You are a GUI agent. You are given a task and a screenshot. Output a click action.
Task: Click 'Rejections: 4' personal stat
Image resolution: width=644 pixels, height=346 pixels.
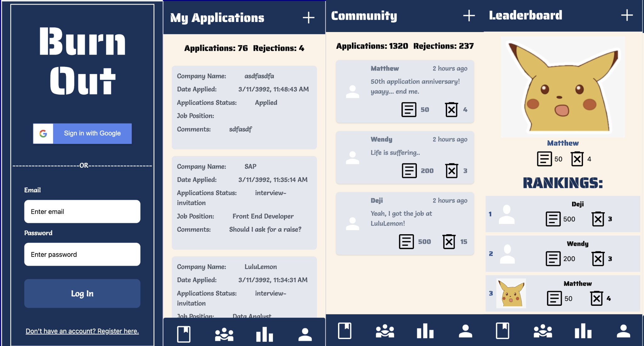[279, 48]
